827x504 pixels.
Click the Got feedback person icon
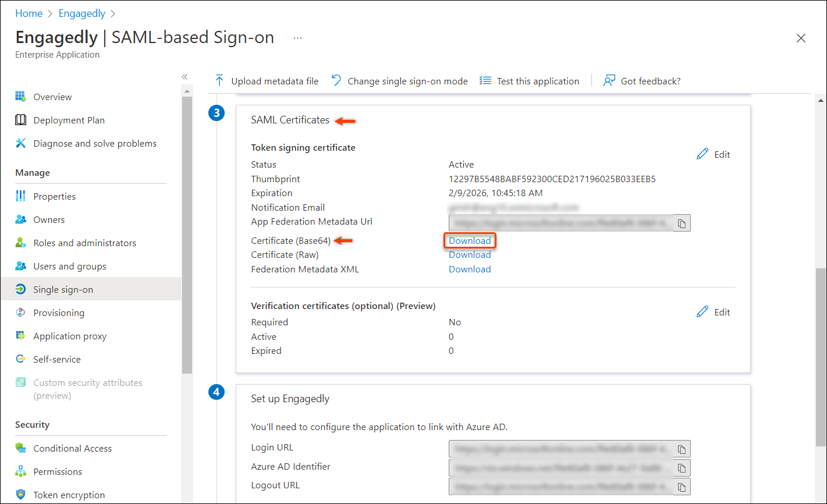tap(609, 80)
